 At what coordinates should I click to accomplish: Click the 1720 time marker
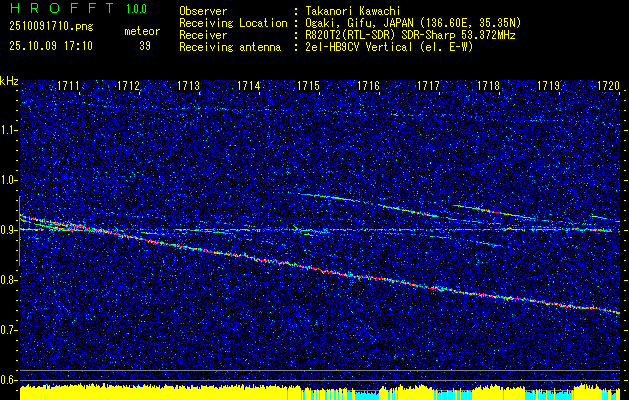point(610,85)
